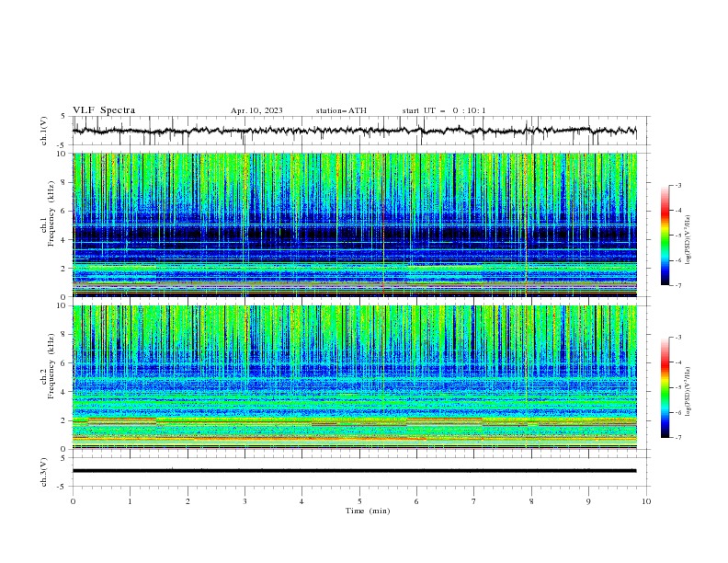Image resolution: width=728 pixels, height=563 pixels.
Task: Click the "-7" label on ch.2 colorbar
Action: point(678,437)
